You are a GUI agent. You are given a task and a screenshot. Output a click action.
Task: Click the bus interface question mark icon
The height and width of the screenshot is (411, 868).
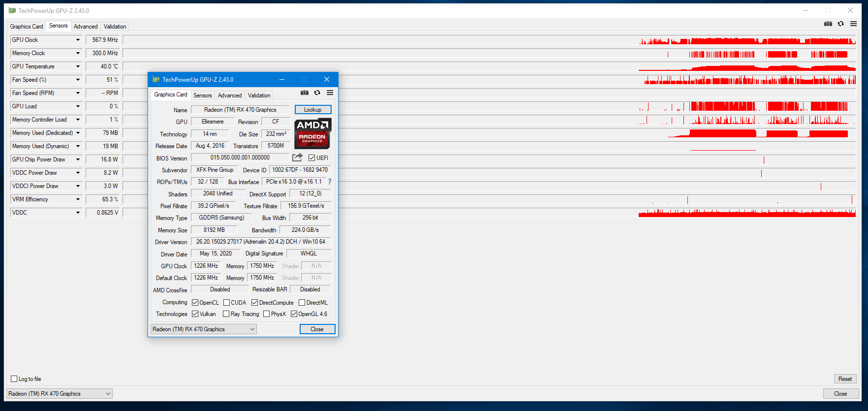click(x=330, y=182)
